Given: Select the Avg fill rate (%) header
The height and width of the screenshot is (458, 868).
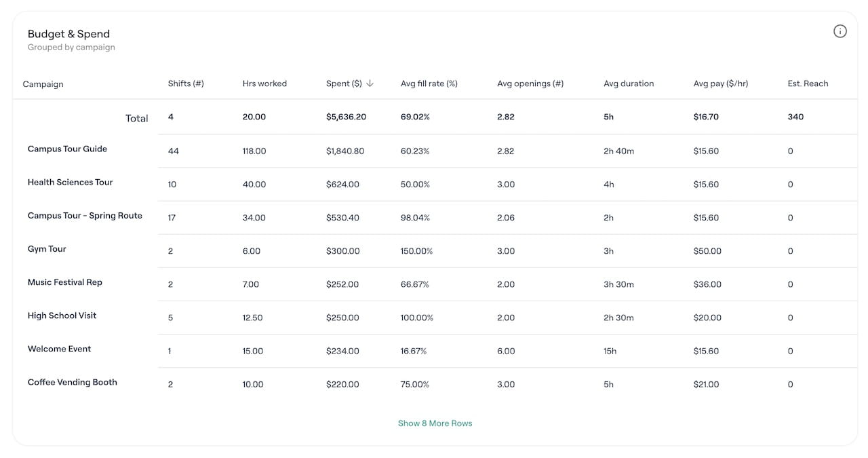Looking at the screenshot, I should (x=429, y=83).
